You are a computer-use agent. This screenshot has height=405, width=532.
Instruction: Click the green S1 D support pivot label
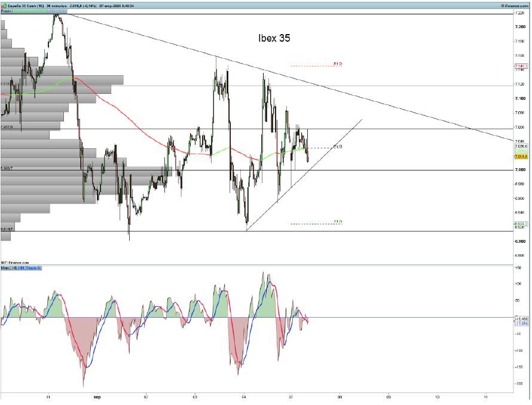338,222
